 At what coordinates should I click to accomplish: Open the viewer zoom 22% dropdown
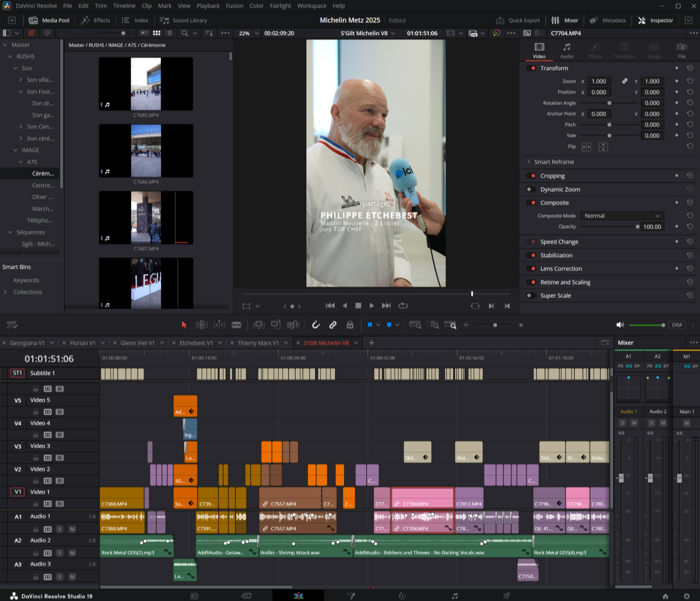point(248,33)
